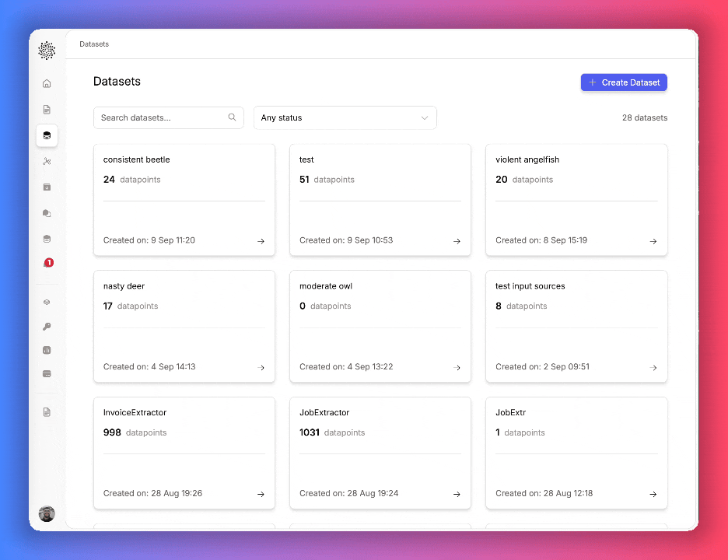Screen dimensions: 728x560
Task: Click 1031 datapoints on JobExtractor
Action: point(332,432)
